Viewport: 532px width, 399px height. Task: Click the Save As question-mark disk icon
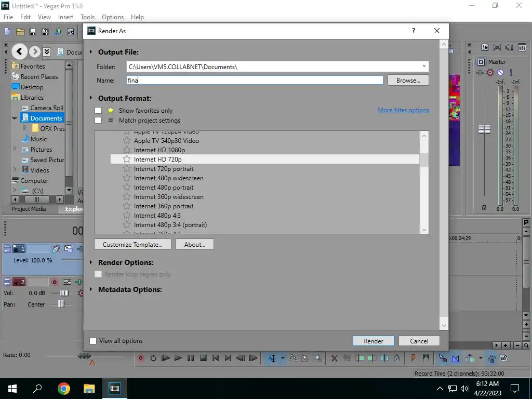(45, 32)
